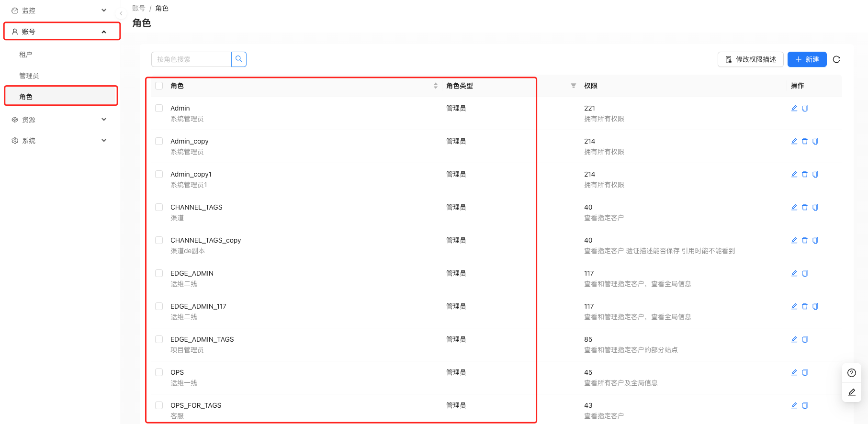The height and width of the screenshot is (424, 868).
Task: Click the OPS_FOR_TAGS role name
Action: (196, 405)
